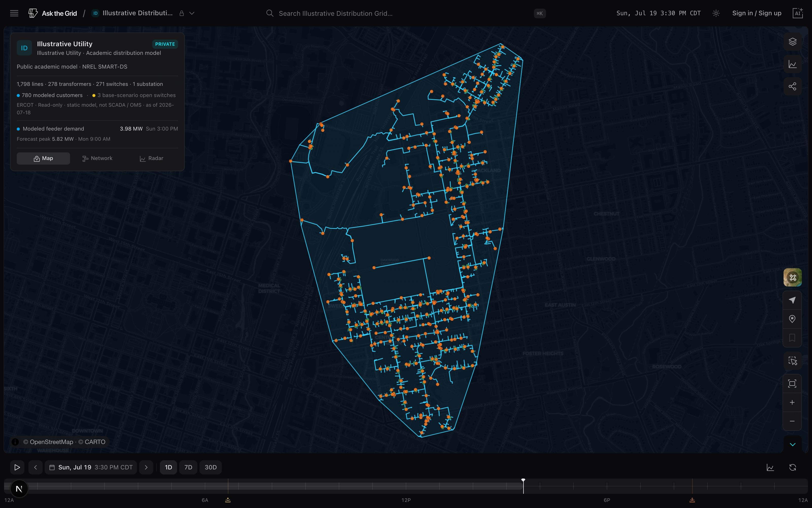
Task: Click the Ask the Grid logo
Action: pos(53,13)
